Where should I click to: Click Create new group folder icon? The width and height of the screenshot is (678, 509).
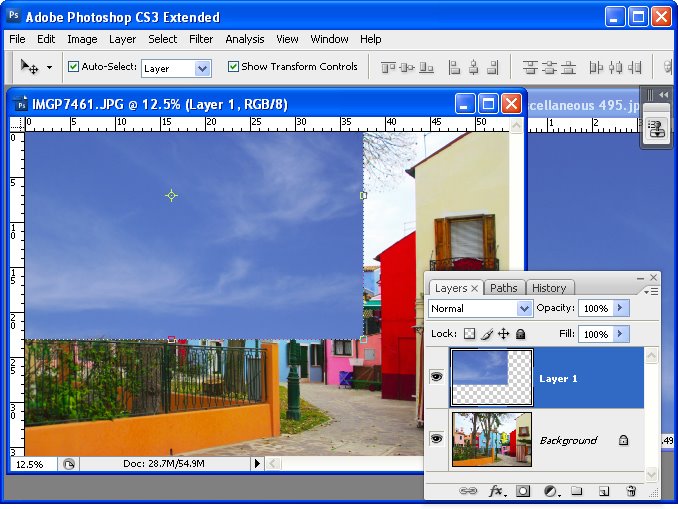point(576,491)
